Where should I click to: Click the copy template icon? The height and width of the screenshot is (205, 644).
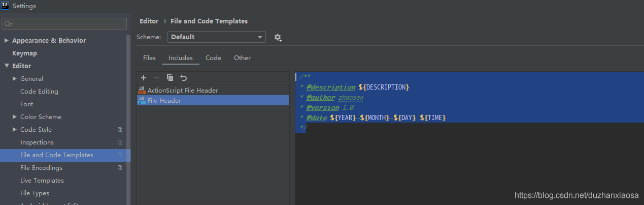pos(170,78)
